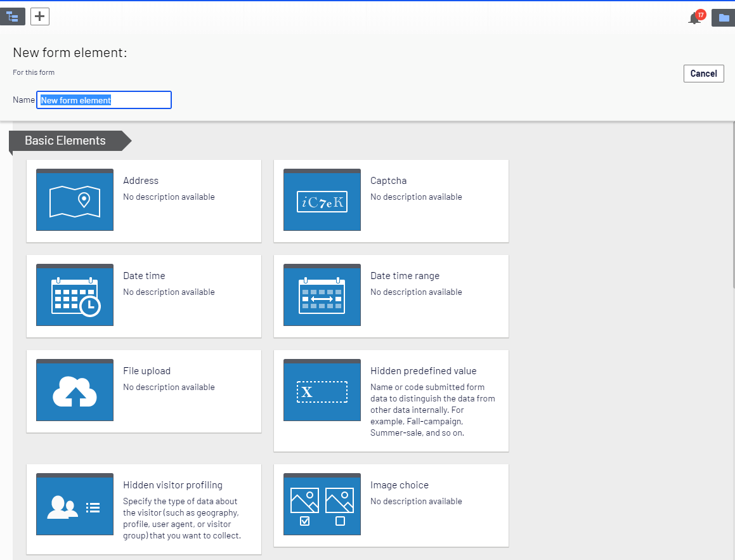The height and width of the screenshot is (560, 735).
Task: Collapse the Basic Elements section header
Action: (x=65, y=141)
